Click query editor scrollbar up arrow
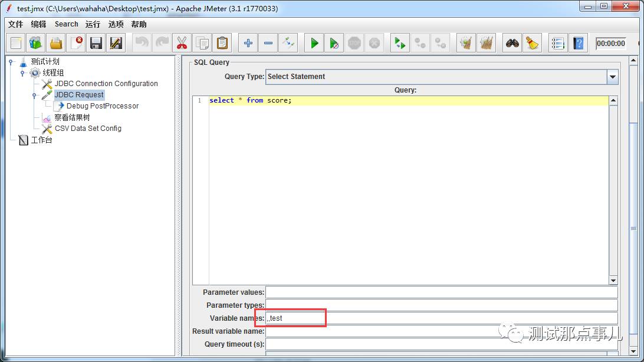The width and height of the screenshot is (644, 362). [x=613, y=101]
